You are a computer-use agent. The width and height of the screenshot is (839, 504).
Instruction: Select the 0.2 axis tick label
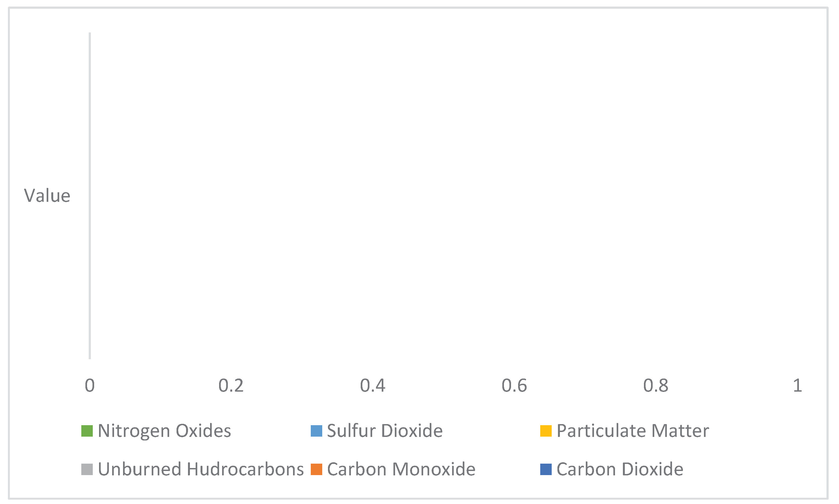tap(231, 385)
